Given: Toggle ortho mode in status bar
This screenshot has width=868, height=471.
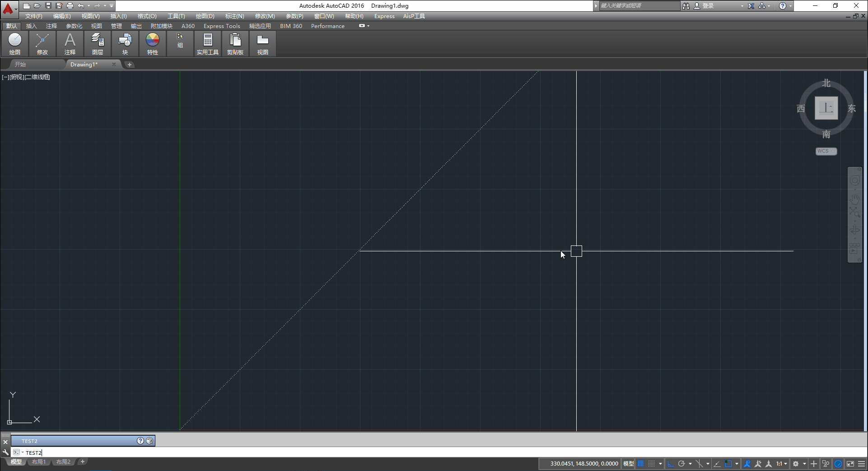Looking at the screenshot, I should coord(670,464).
